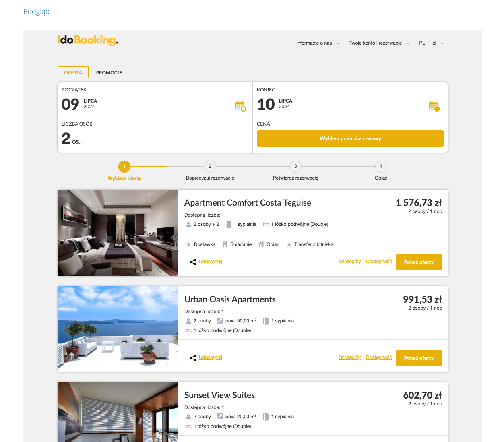Viewport: 504px width, 442px height.
Task: Open the end date calendar icon
Action: pos(434,106)
